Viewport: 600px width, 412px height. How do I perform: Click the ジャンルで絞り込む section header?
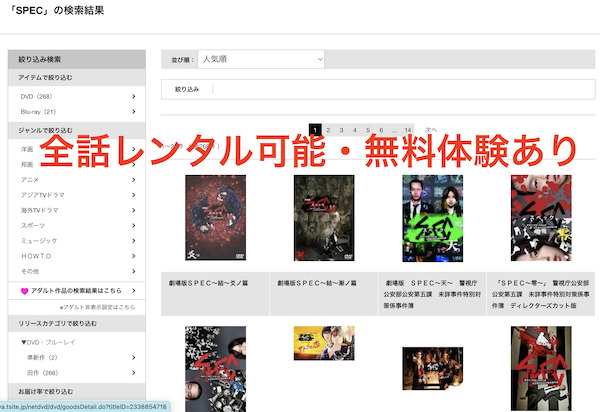pos(77,130)
